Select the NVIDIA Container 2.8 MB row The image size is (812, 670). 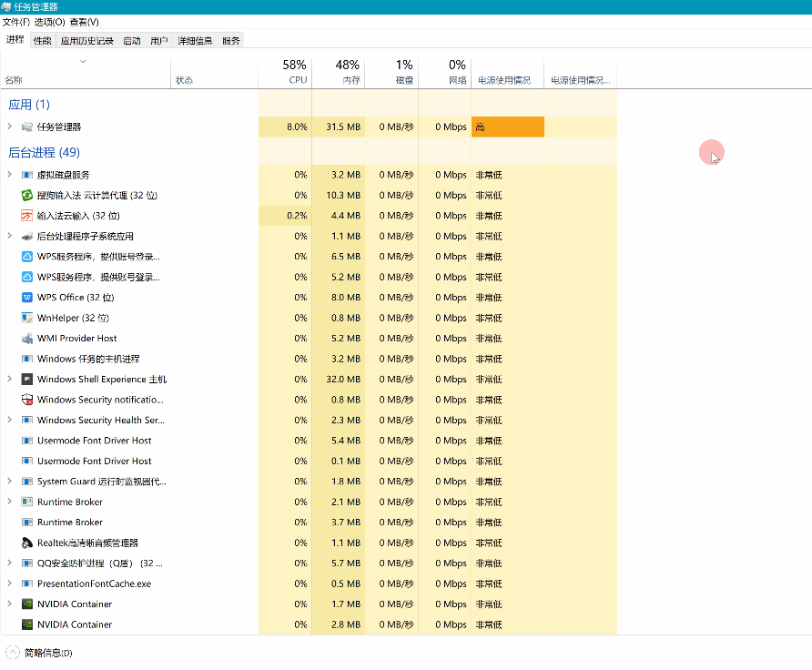coord(309,624)
